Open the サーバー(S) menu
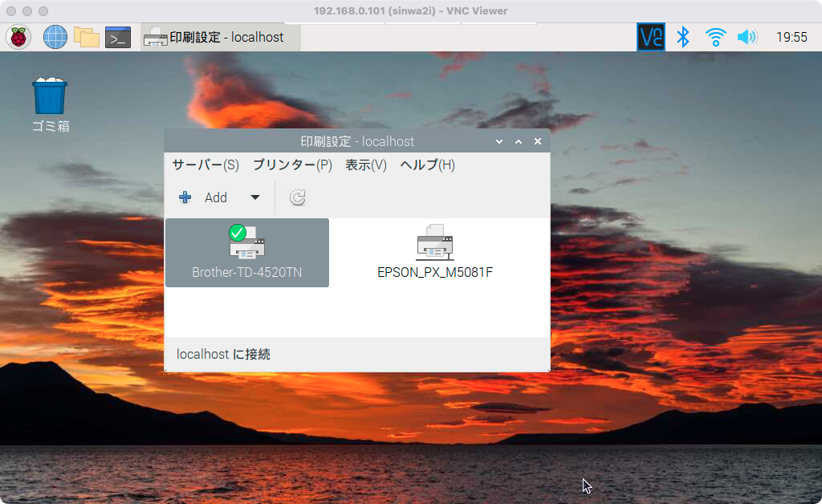822x504 pixels. [x=205, y=165]
